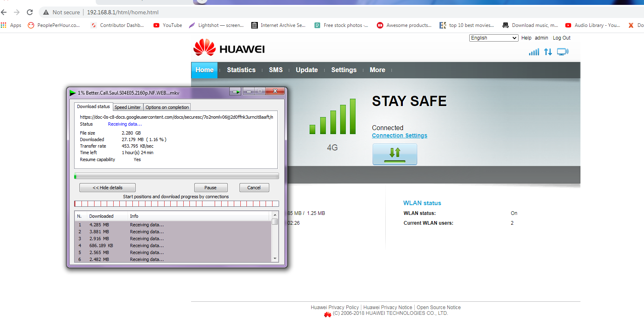The width and height of the screenshot is (644, 334).
Task: Open the Options on completion tab
Action: point(167,107)
